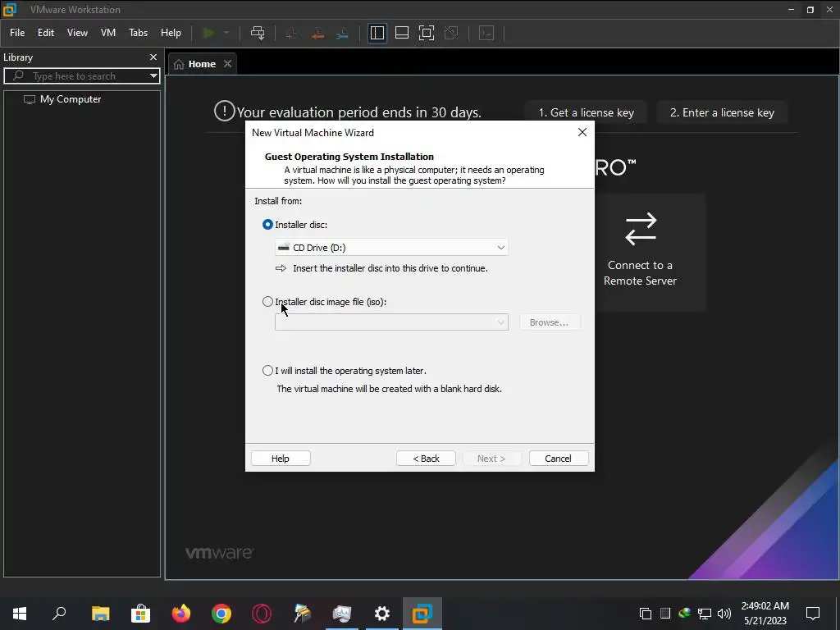The height and width of the screenshot is (630, 840).
Task: Launch Firefox from the taskbar
Action: coord(181,614)
